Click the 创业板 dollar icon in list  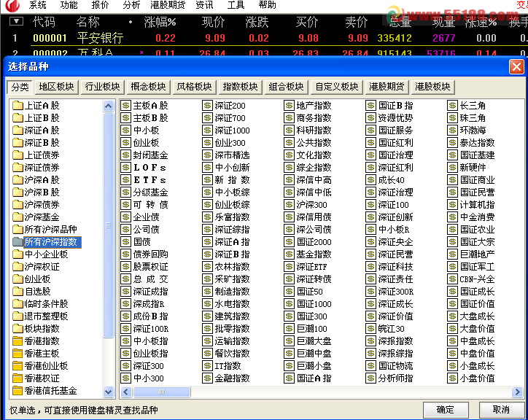click(x=125, y=143)
